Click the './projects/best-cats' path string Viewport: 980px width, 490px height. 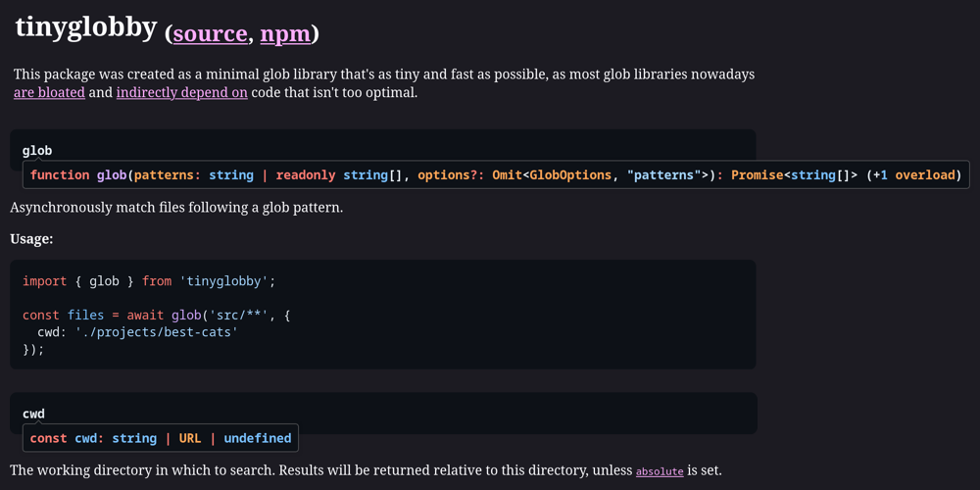coord(156,332)
